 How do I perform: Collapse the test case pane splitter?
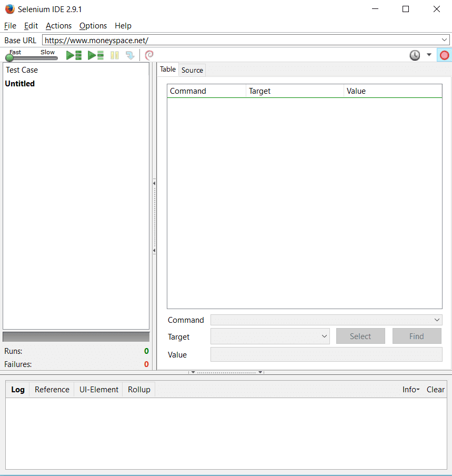coord(154,217)
